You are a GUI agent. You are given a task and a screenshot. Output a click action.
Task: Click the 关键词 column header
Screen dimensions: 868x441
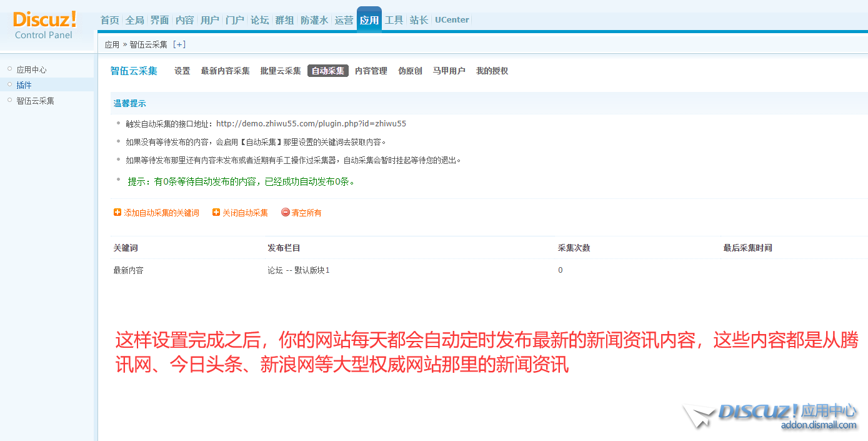[x=125, y=248]
